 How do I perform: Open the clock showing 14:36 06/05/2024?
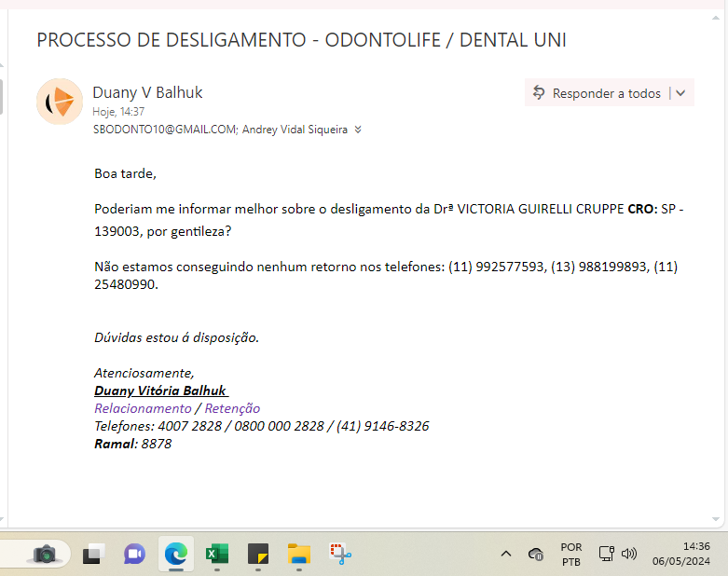point(681,554)
